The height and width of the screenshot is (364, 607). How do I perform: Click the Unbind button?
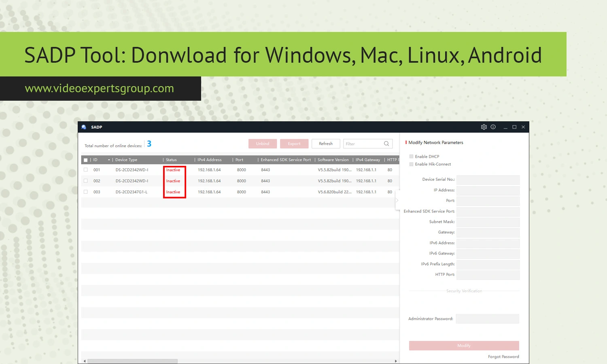263,144
